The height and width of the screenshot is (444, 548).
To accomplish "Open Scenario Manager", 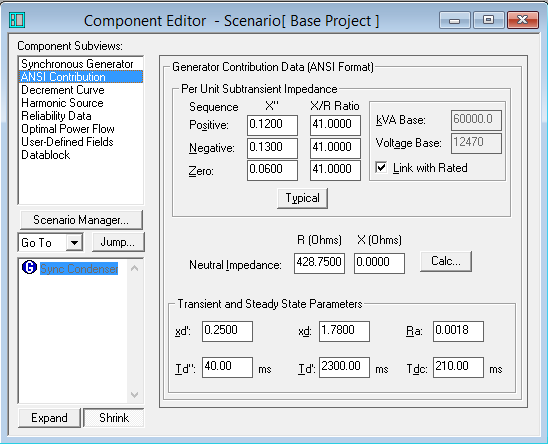I will tap(81, 220).
